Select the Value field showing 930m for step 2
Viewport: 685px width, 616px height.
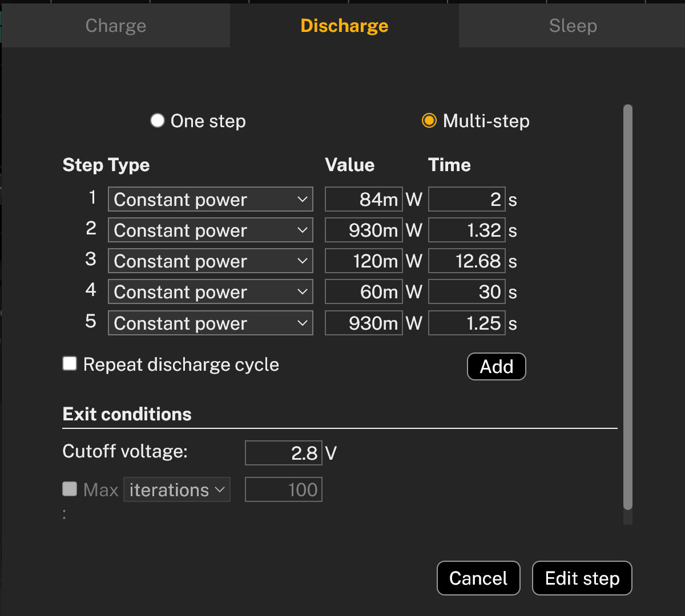[363, 230]
